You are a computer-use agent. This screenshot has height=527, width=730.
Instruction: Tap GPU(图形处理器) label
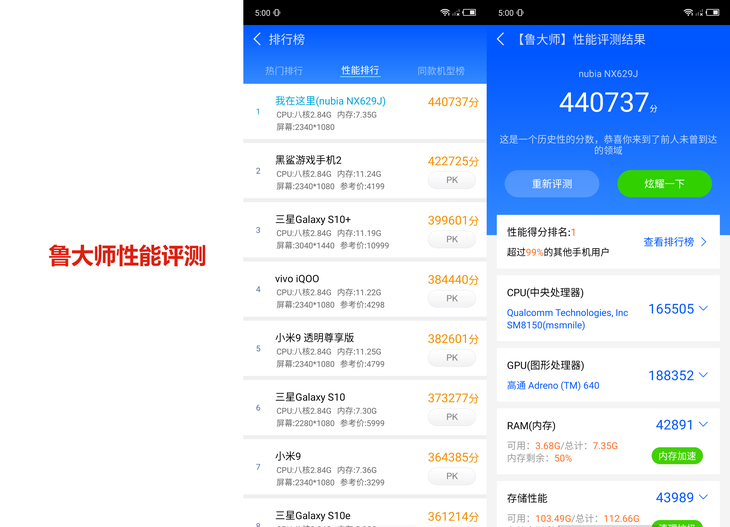[x=545, y=365]
